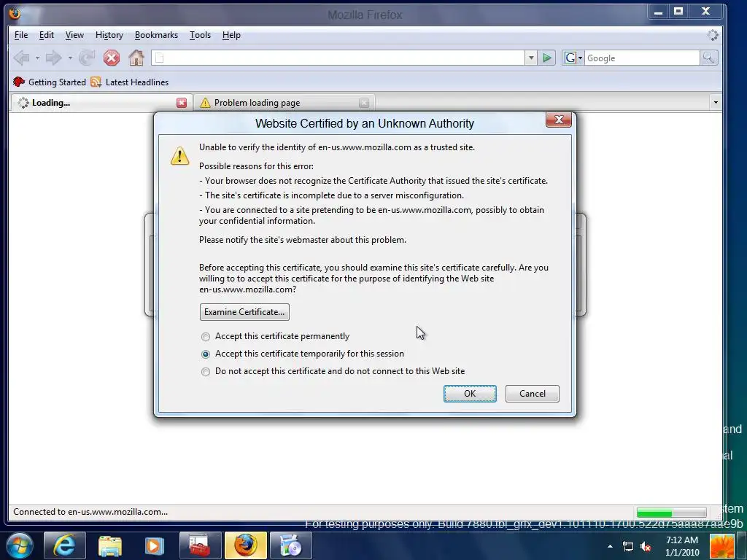Open the File menu
The width and height of the screenshot is (747, 560).
tap(21, 35)
